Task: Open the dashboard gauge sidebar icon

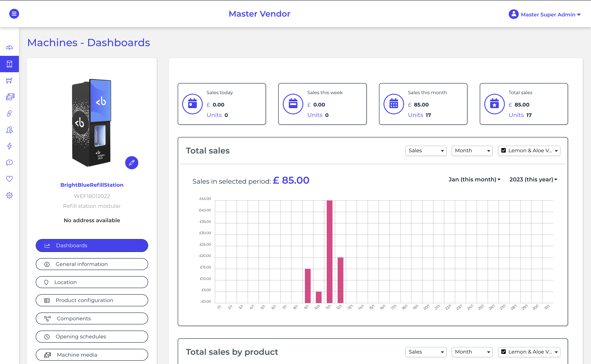Action: click(x=9, y=47)
